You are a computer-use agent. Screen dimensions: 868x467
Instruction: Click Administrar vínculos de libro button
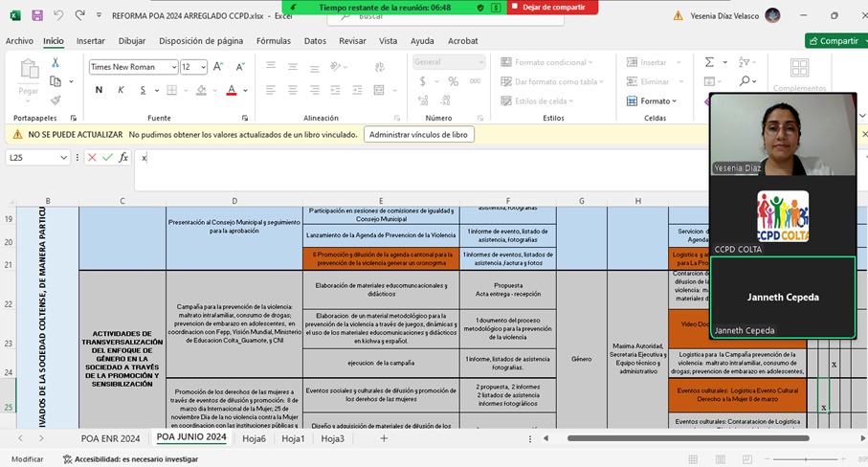418,135
